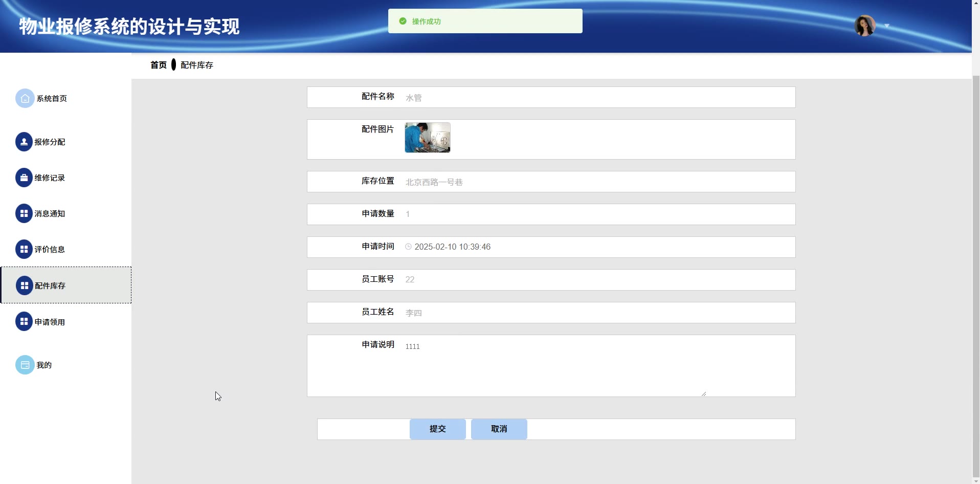The image size is (980, 484).
Task: Click the 我的 card icon
Action: pos(25,365)
